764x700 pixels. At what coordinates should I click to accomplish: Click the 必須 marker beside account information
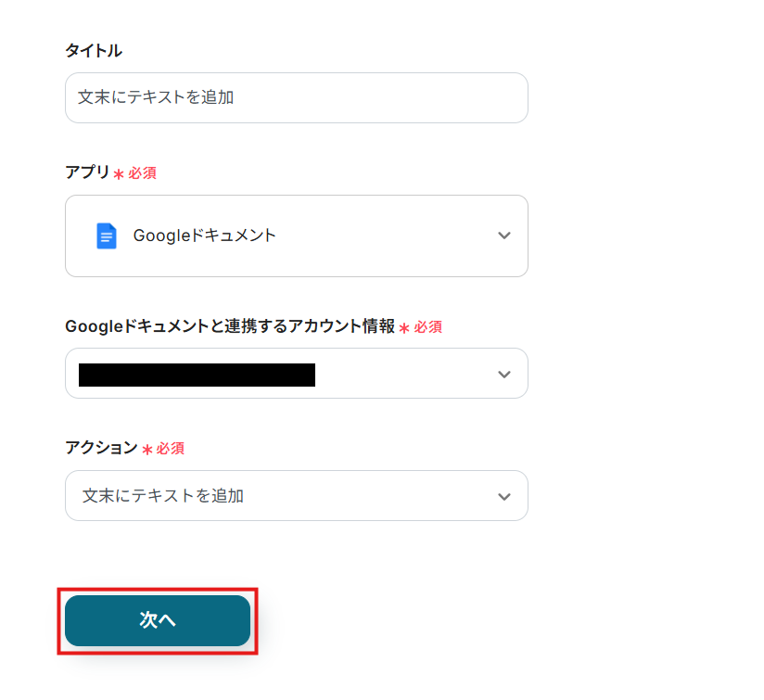point(427,327)
